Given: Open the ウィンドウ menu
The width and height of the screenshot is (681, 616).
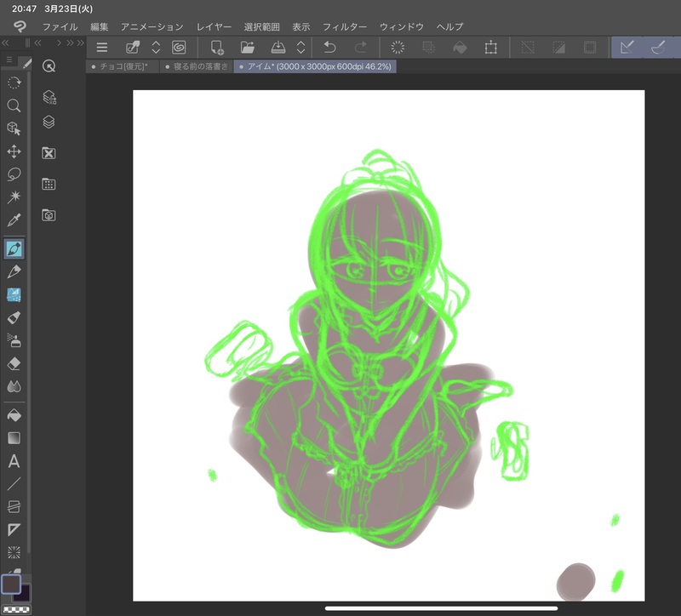Looking at the screenshot, I should [x=401, y=27].
